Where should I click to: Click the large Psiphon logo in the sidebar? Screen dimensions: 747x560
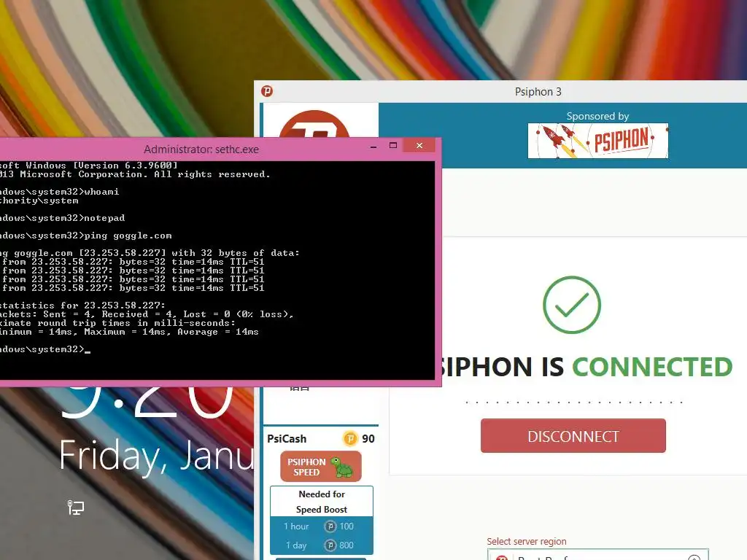314,124
